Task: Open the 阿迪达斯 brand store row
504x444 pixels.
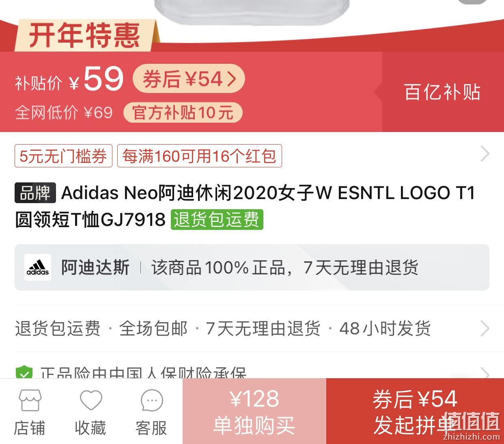Action: tap(252, 267)
